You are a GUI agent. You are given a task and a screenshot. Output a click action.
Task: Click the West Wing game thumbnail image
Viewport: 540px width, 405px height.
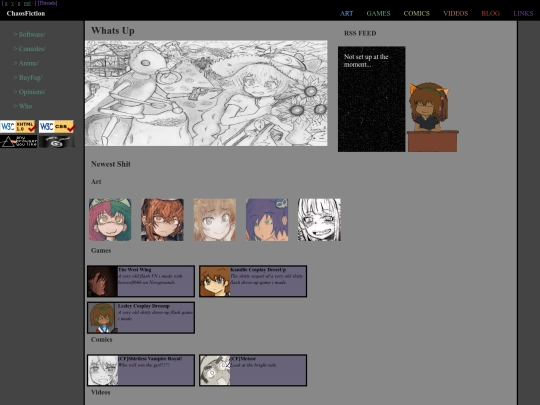(103, 281)
